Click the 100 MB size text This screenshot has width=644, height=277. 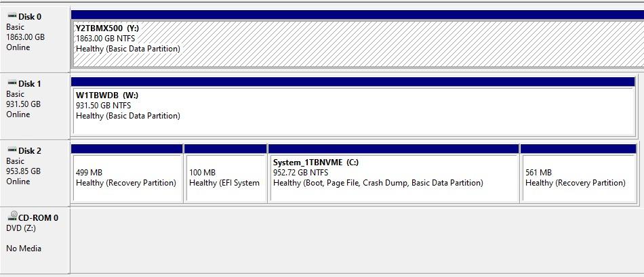pyautogui.click(x=203, y=173)
